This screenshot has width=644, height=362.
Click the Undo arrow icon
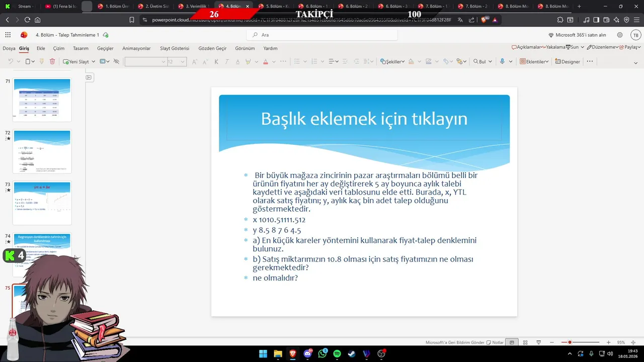[11, 61]
